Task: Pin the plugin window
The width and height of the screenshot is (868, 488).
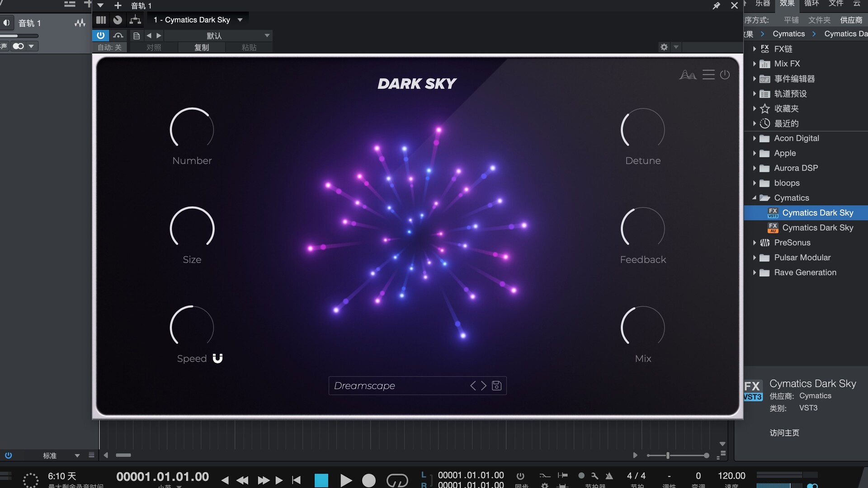Action: (x=716, y=5)
